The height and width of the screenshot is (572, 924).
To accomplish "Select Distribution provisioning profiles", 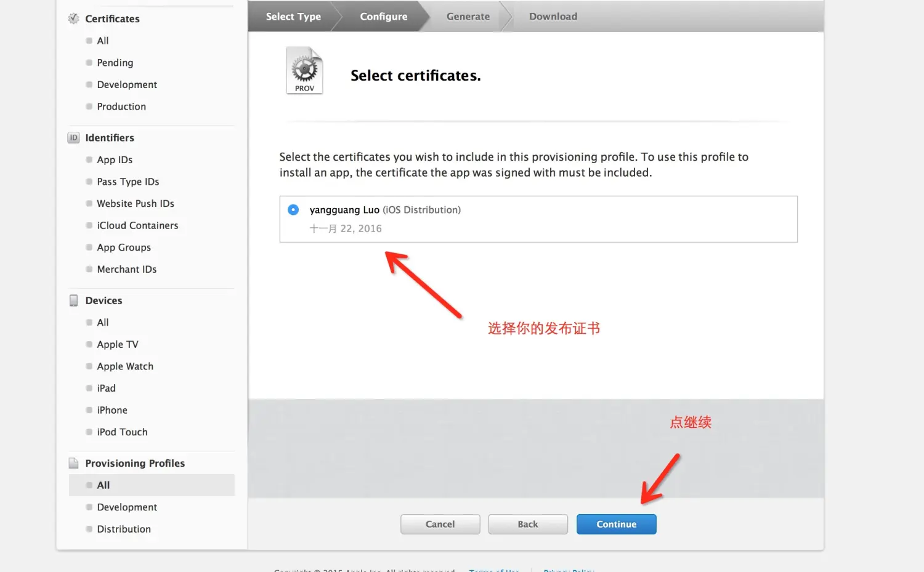I will point(124,529).
